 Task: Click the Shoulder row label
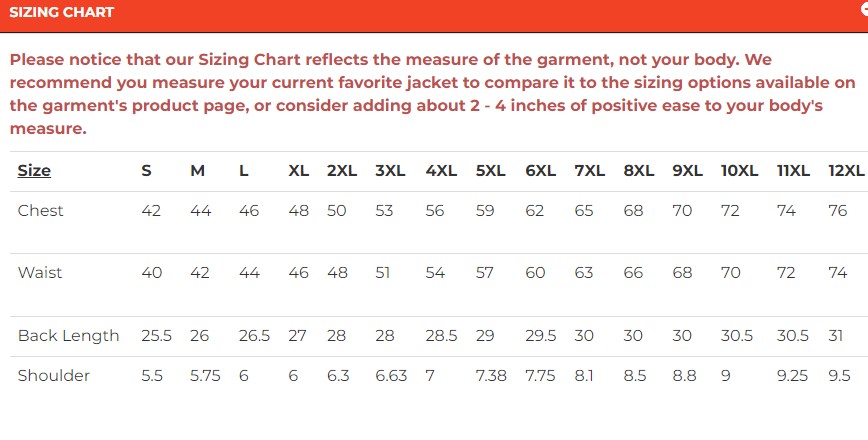[x=54, y=375]
